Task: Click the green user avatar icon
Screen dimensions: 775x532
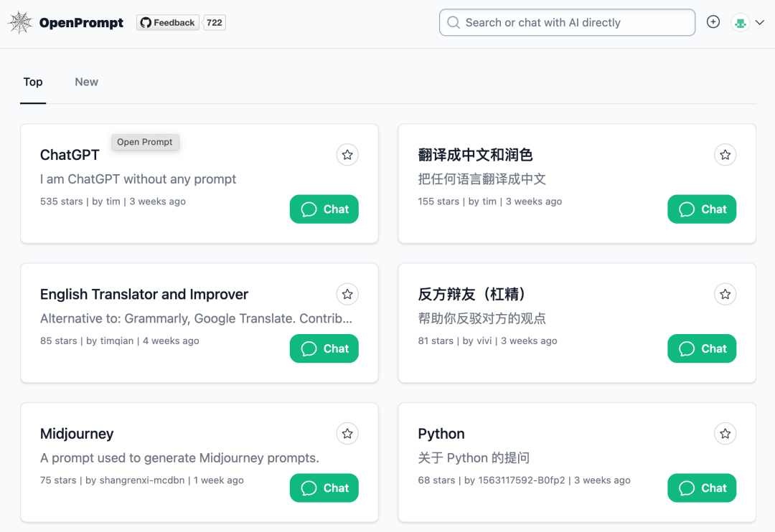Action: click(x=741, y=23)
